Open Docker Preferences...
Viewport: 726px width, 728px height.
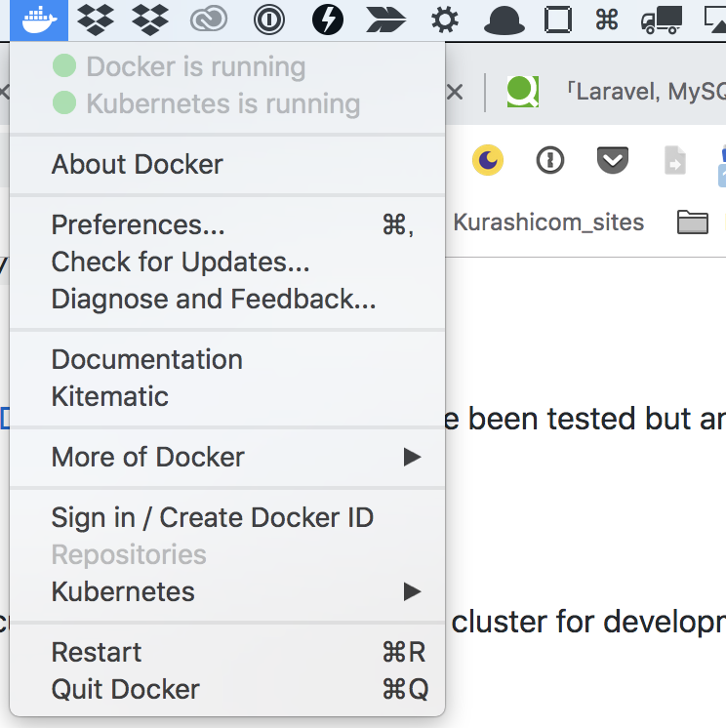(x=227, y=224)
